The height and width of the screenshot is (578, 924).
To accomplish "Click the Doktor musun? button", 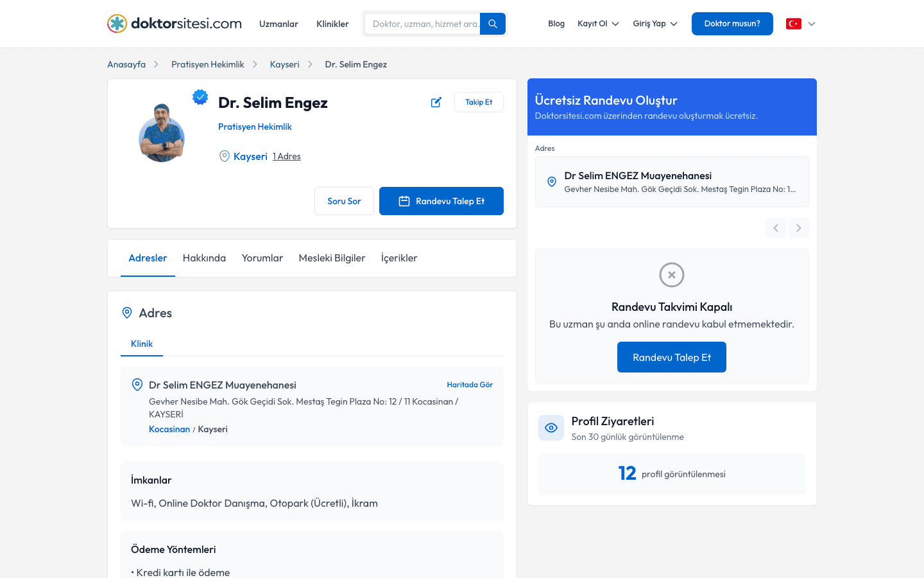I will pyautogui.click(x=732, y=24).
